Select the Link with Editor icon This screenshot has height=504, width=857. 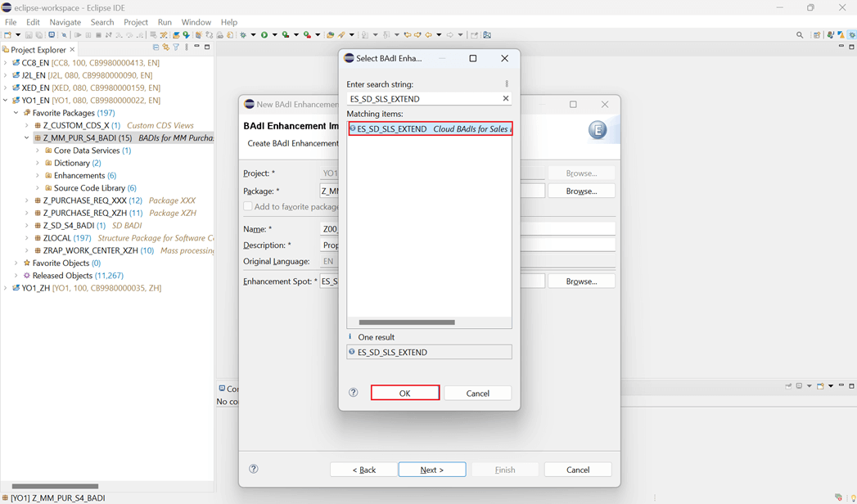[x=165, y=49]
